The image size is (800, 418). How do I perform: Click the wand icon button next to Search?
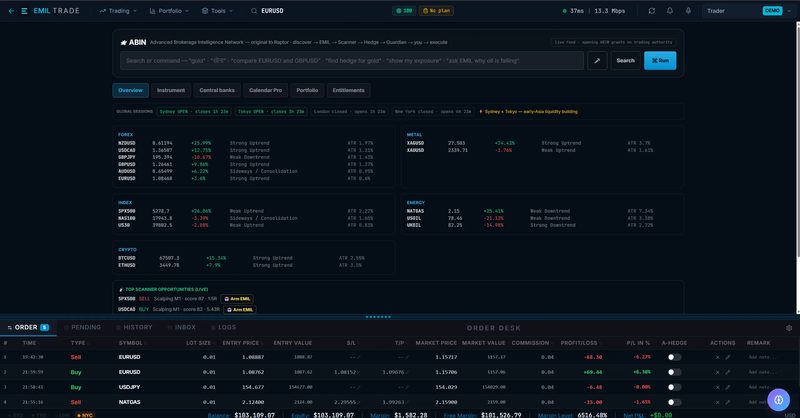coord(597,61)
